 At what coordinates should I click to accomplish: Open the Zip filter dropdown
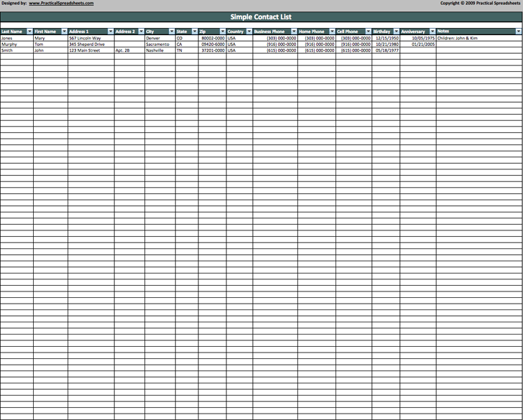coord(223,32)
